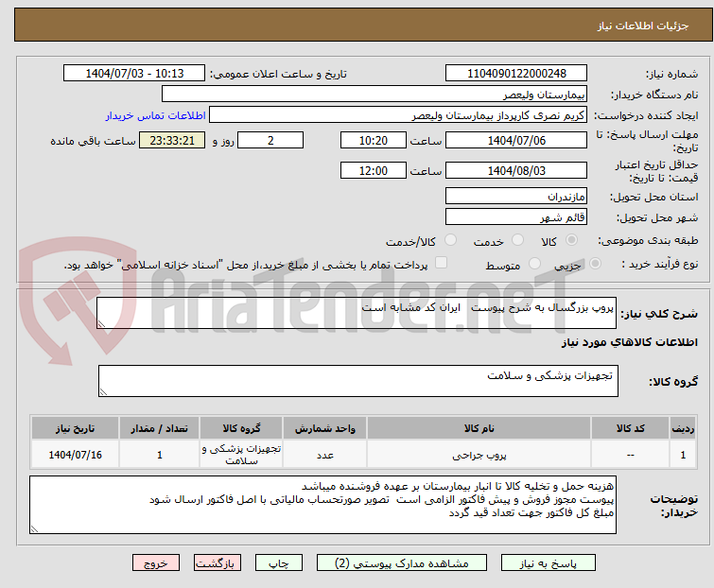This screenshot has width=714, height=588.
Task: Click resize handle of توضیحات خریدار box
Action: [35, 528]
